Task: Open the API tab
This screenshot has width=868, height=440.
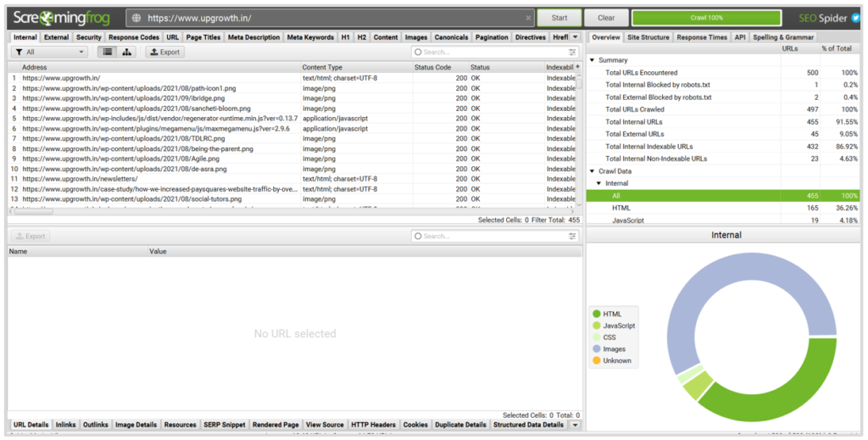Action: 740,37
